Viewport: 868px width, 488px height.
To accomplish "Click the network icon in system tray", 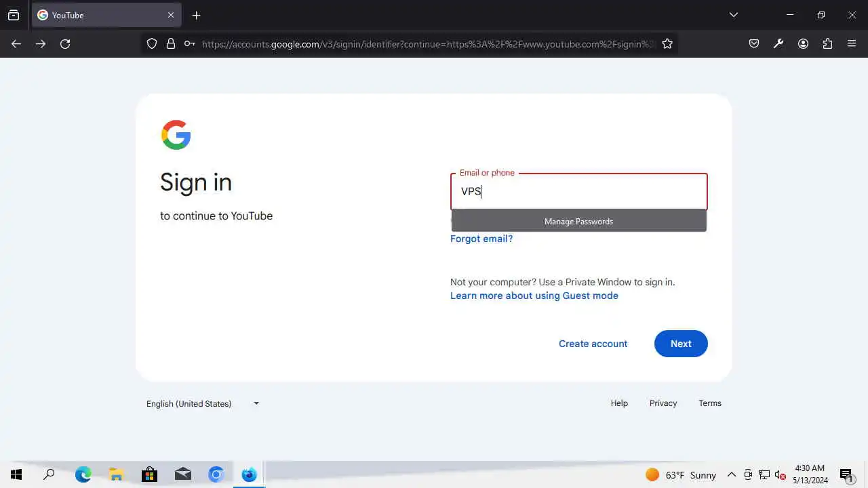I will 764,475.
